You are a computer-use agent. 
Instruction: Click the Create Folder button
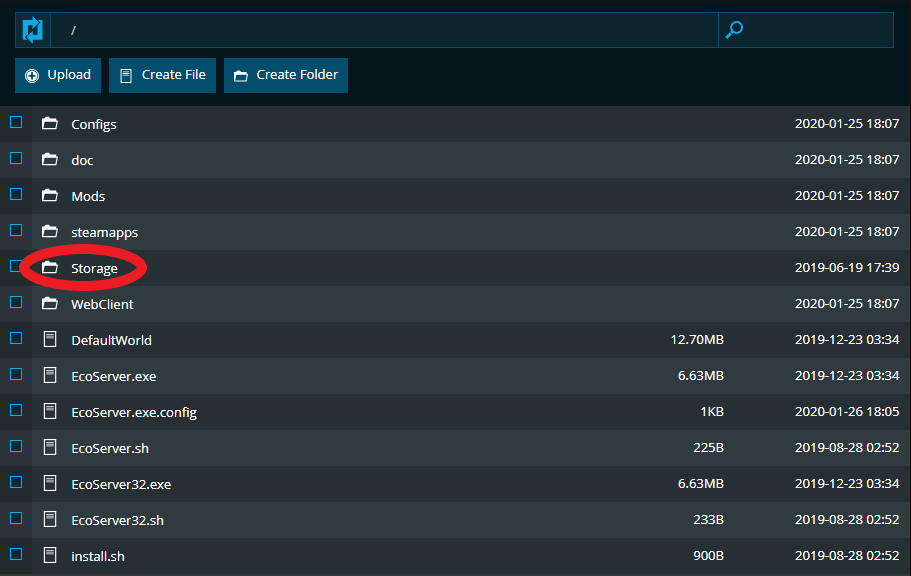286,75
